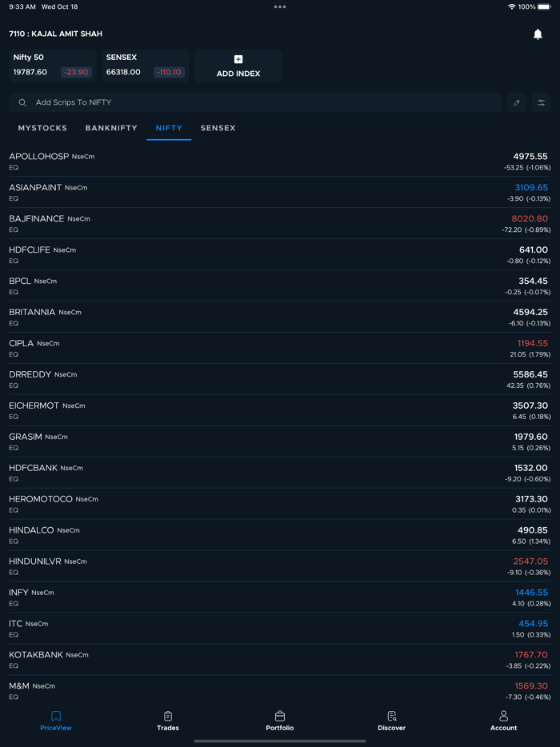Image resolution: width=560 pixels, height=747 pixels.
Task: Open ASIANPAINT stock row
Action: 280,193
